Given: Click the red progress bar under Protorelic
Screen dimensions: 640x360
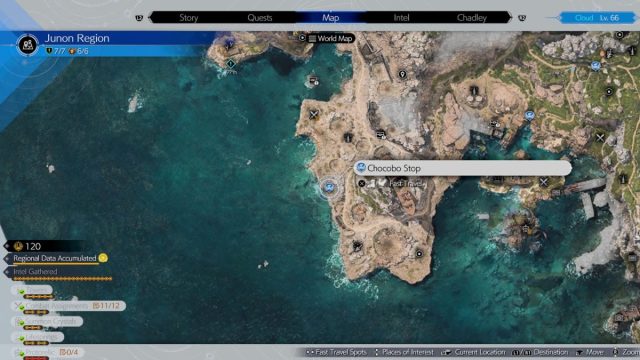Looking at the screenshot, I should [36, 358].
